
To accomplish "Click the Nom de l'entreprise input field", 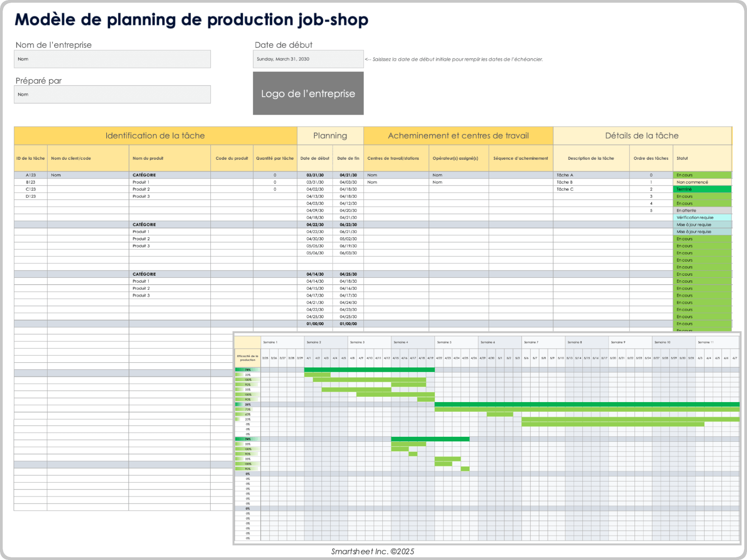I will point(112,59).
